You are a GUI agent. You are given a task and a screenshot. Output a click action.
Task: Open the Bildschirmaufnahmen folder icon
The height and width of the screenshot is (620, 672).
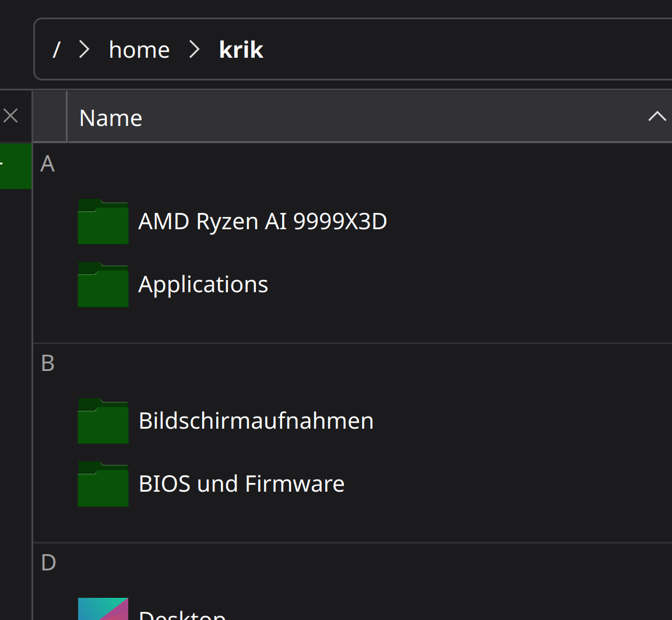pyautogui.click(x=103, y=421)
